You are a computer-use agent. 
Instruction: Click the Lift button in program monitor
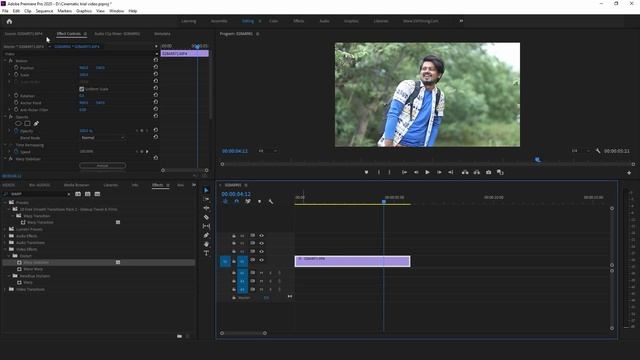pyautogui.click(x=465, y=172)
